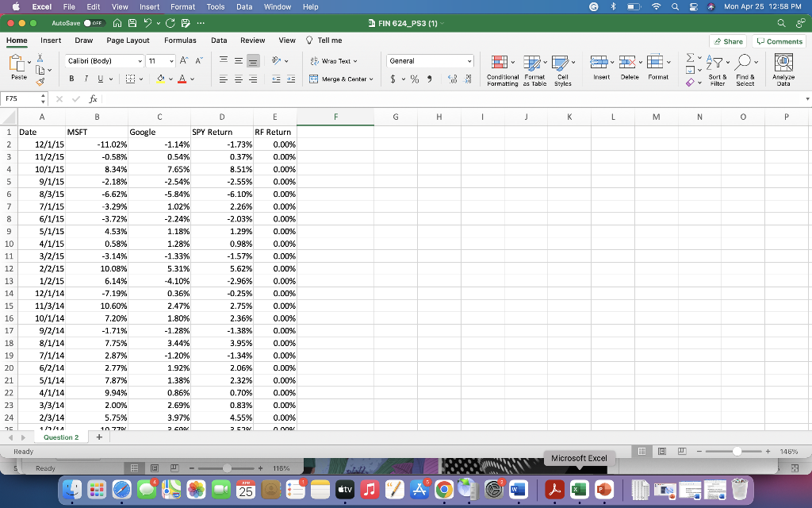812x508 pixels.
Task: Adjust the zoom slider at bottom right
Action: [x=737, y=451]
